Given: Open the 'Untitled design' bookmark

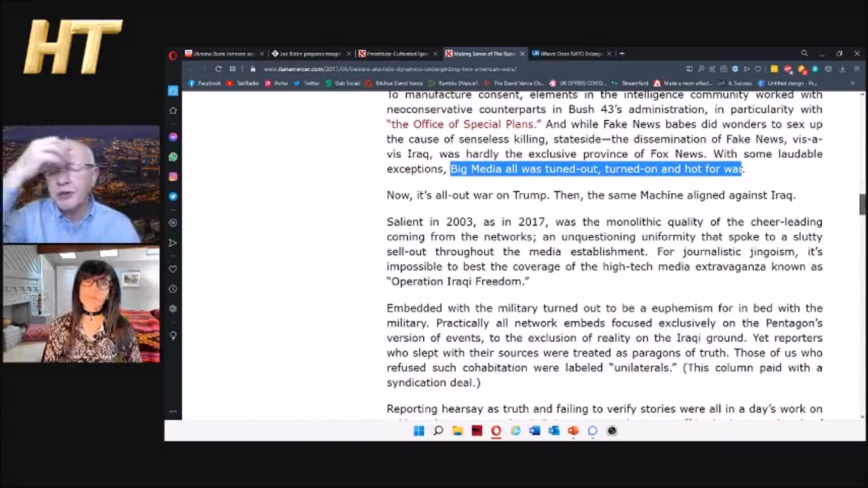Looking at the screenshot, I should [787, 83].
